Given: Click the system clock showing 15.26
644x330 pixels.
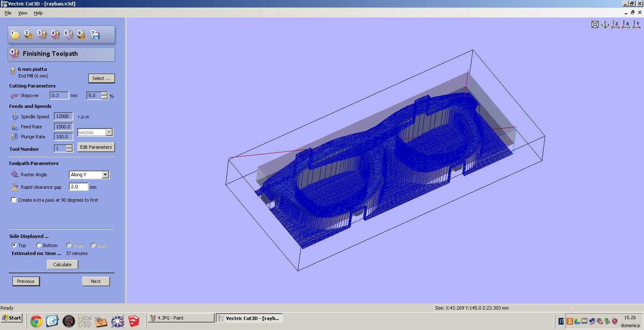Looking at the screenshot, I should coord(630,317).
